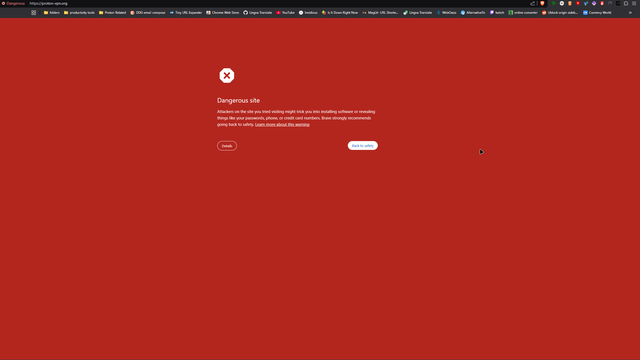Open the Chrome Web Store bookmark

[x=222, y=13]
